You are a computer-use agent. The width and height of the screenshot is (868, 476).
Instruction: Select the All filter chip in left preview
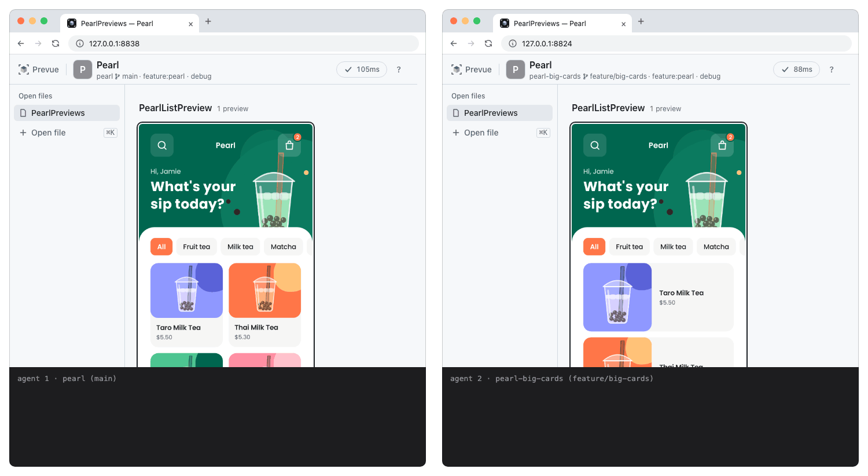(x=161, y=247)
